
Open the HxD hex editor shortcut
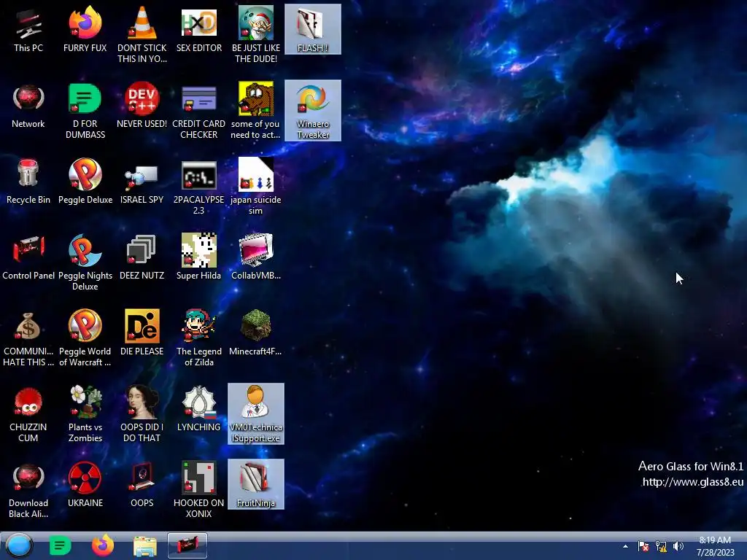[x=198, y=29]
